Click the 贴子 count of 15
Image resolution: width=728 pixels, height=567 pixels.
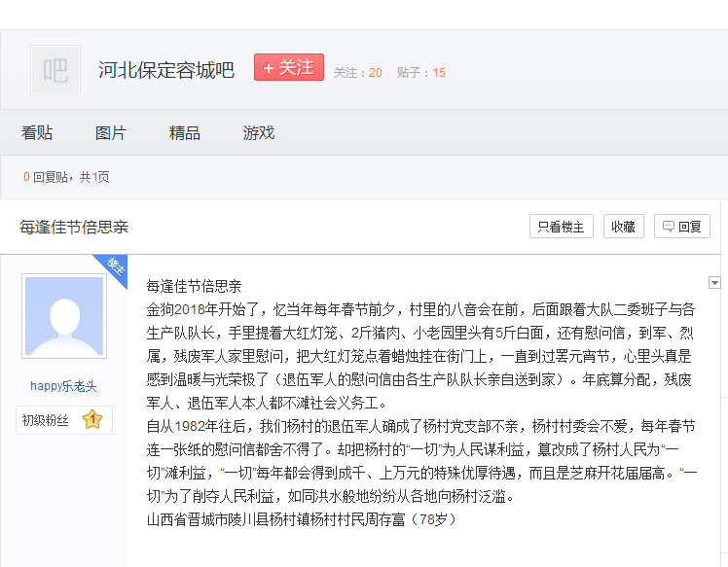(439, 73)
